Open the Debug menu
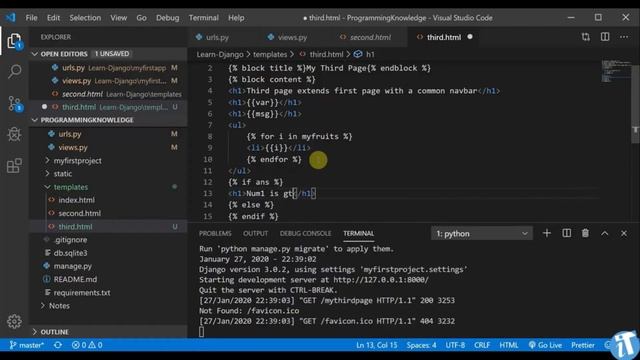 [167, 18]
